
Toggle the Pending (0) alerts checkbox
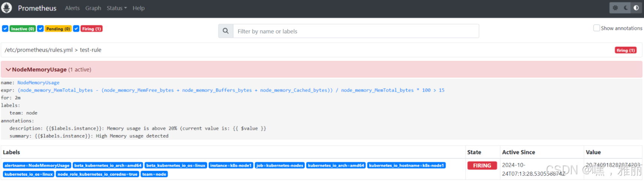point(41,29)
